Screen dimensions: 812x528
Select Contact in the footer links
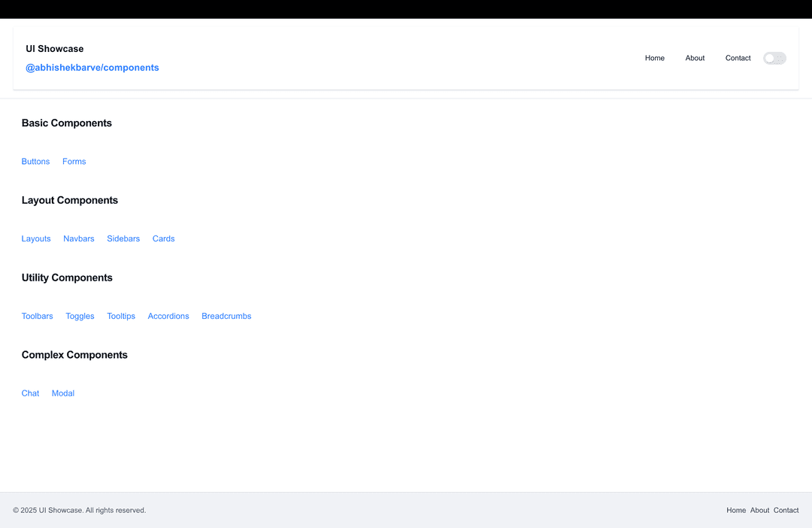(786, 510)
